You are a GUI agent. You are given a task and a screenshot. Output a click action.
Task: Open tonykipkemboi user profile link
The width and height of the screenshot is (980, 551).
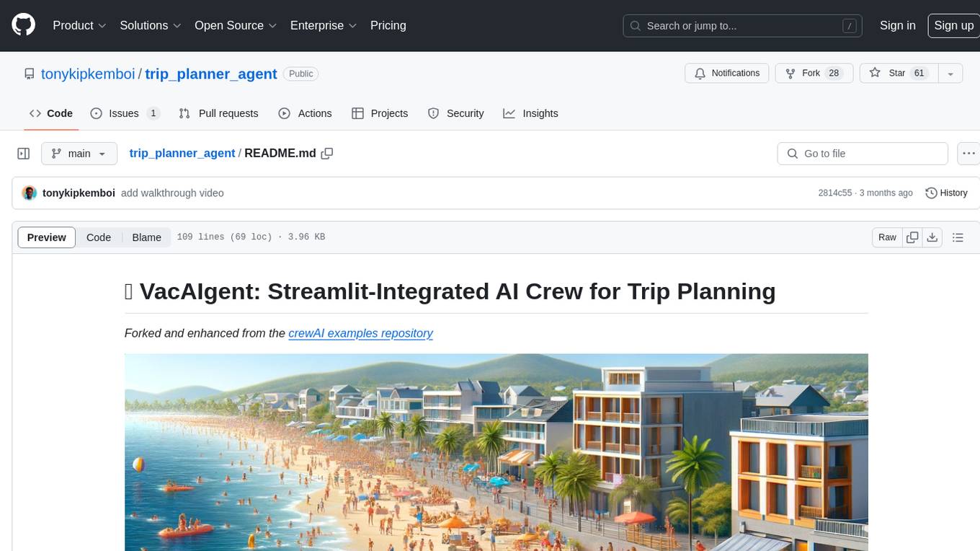tap(88, 74)
